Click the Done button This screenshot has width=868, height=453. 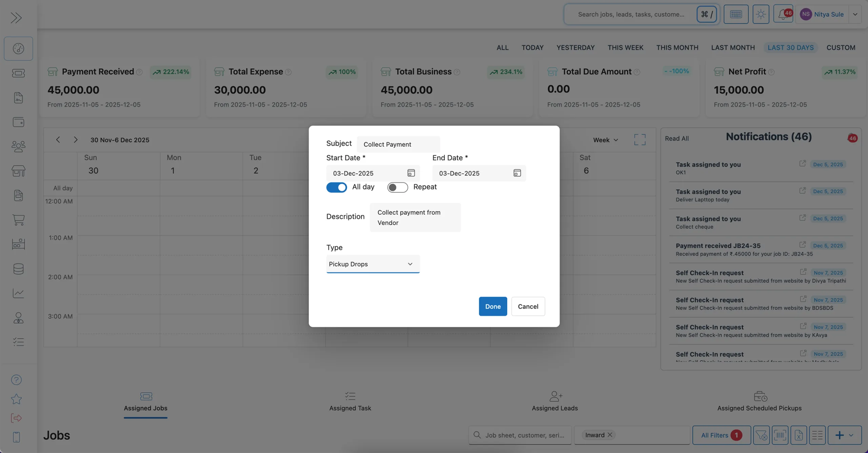point(493,306)
